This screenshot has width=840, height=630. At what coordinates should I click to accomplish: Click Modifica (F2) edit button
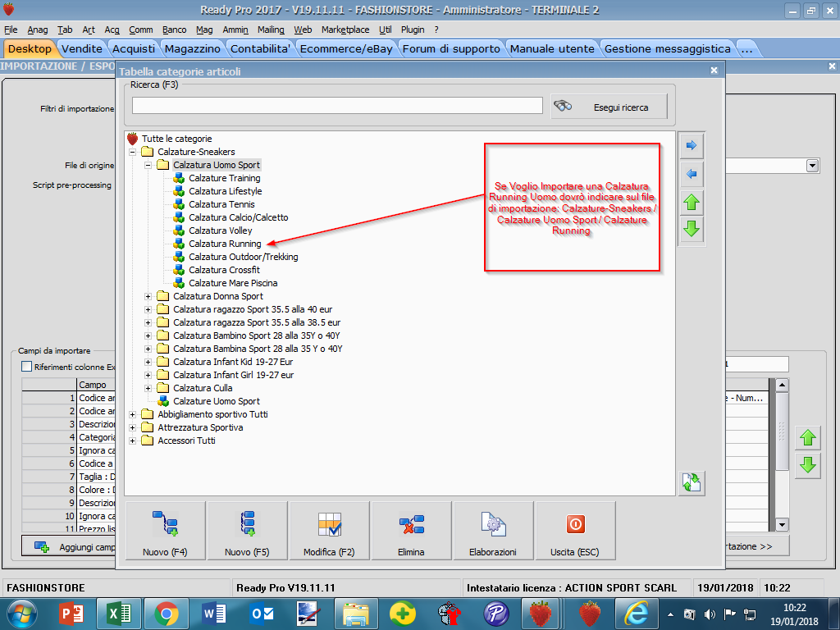click(x=329, y=531)
